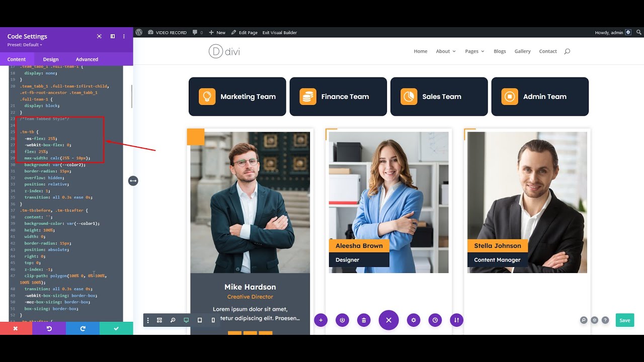Click the Aleesha Brown name label
This screenshot has width=644, height=362.
359,246
